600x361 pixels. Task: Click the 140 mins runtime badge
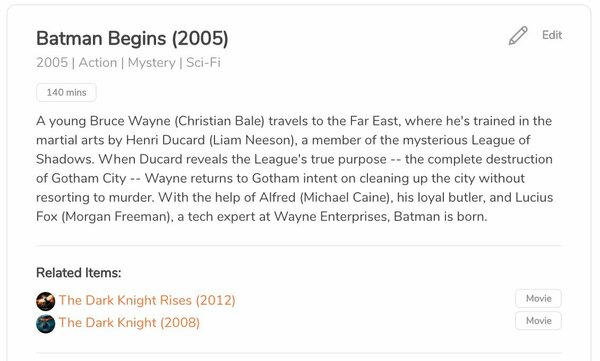pyautogui.click(x=66, y=92)
